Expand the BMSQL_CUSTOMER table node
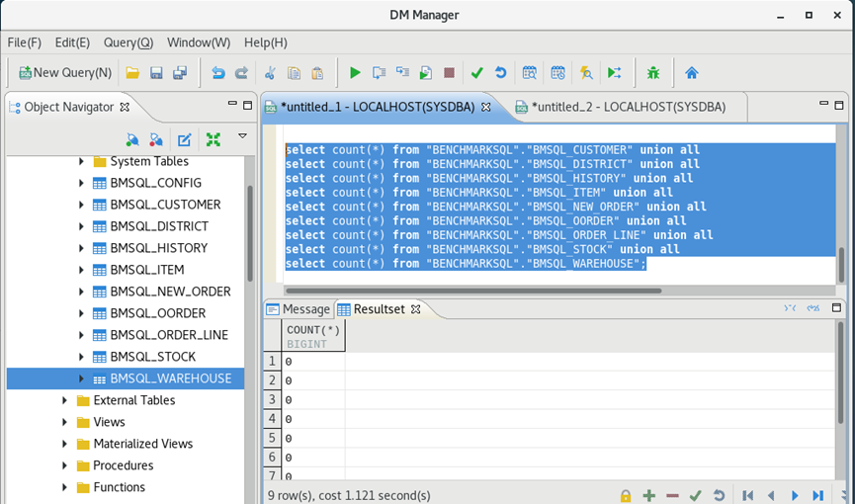 [x=81, y=205]
